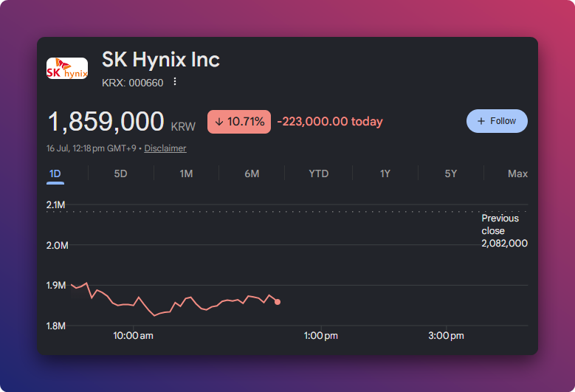Show the 1Y chart range
The image size is (575, 392).
[x=385, y=173]
